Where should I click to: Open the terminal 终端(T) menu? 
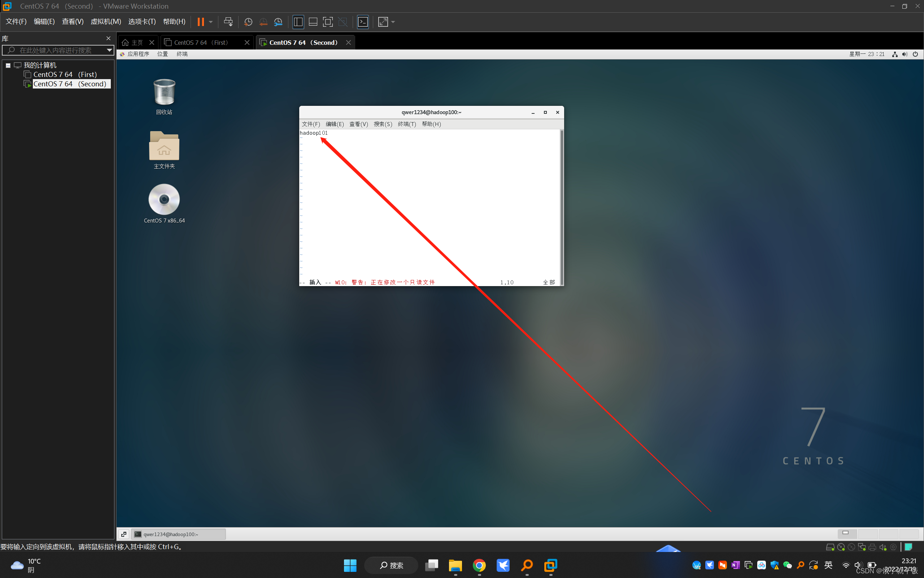tap(407, 124)
